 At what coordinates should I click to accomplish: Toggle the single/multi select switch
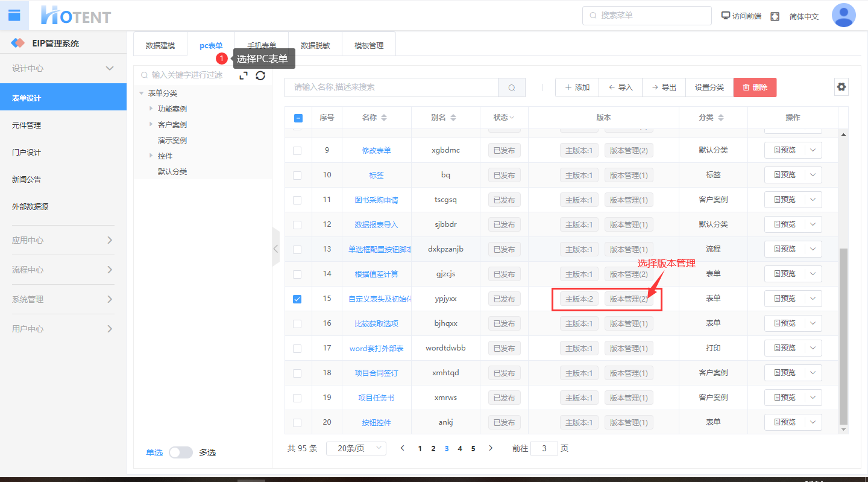pyautogui.click(x=180, y=452)
